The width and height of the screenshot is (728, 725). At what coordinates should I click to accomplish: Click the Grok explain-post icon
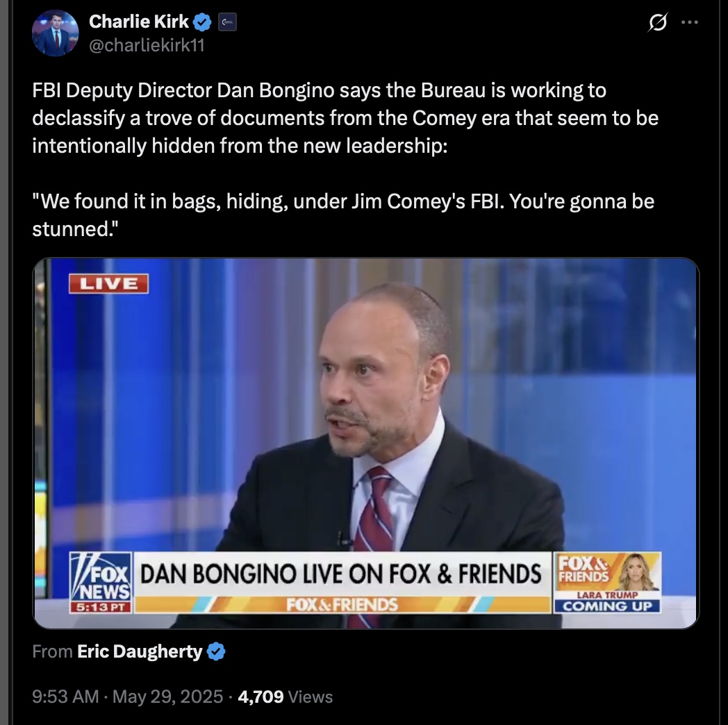coord(657,22)
